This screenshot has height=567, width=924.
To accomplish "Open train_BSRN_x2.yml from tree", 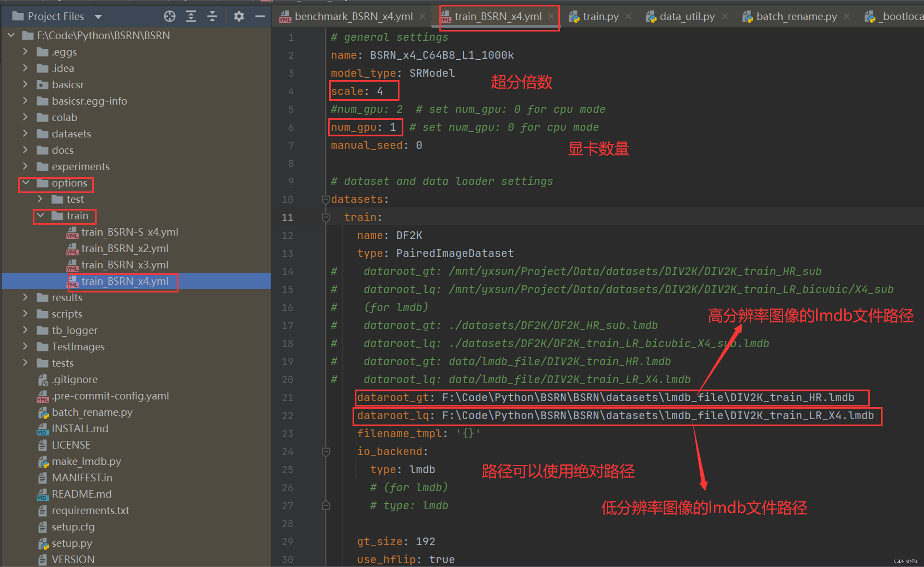I will point(124,249).
